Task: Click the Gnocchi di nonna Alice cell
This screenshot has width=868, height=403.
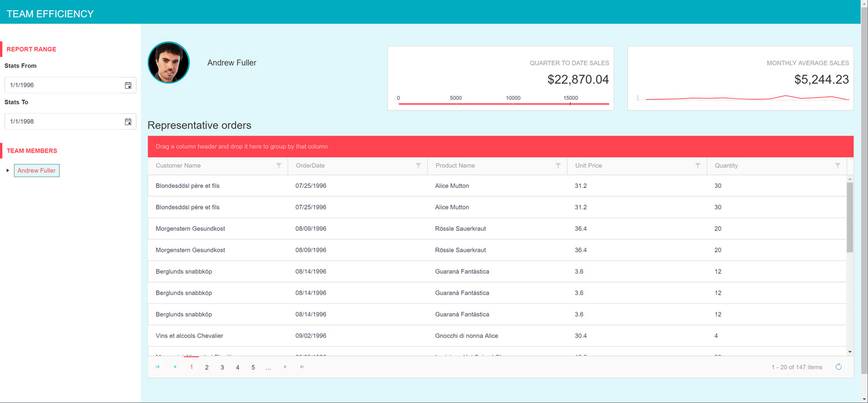Action: pos(497,336)
